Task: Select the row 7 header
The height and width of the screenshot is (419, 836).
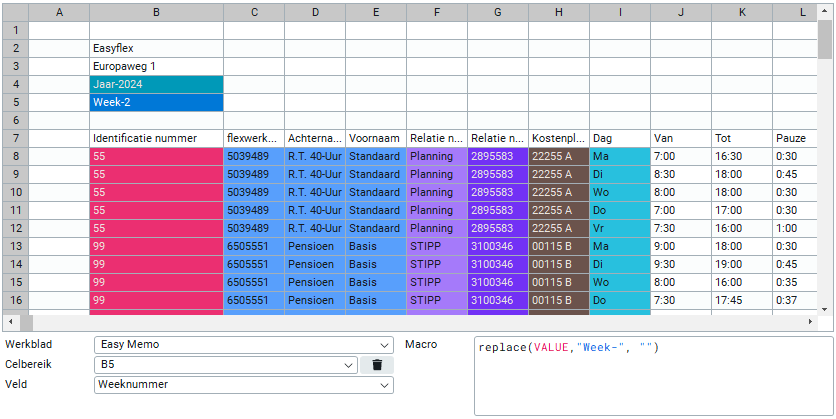Action: click(x=14, y=138)
